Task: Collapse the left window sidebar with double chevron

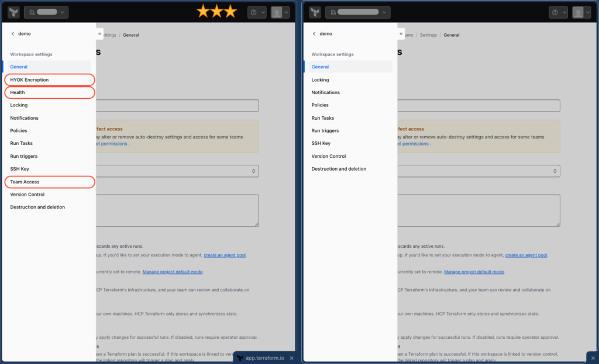Action: click(99, 33)
